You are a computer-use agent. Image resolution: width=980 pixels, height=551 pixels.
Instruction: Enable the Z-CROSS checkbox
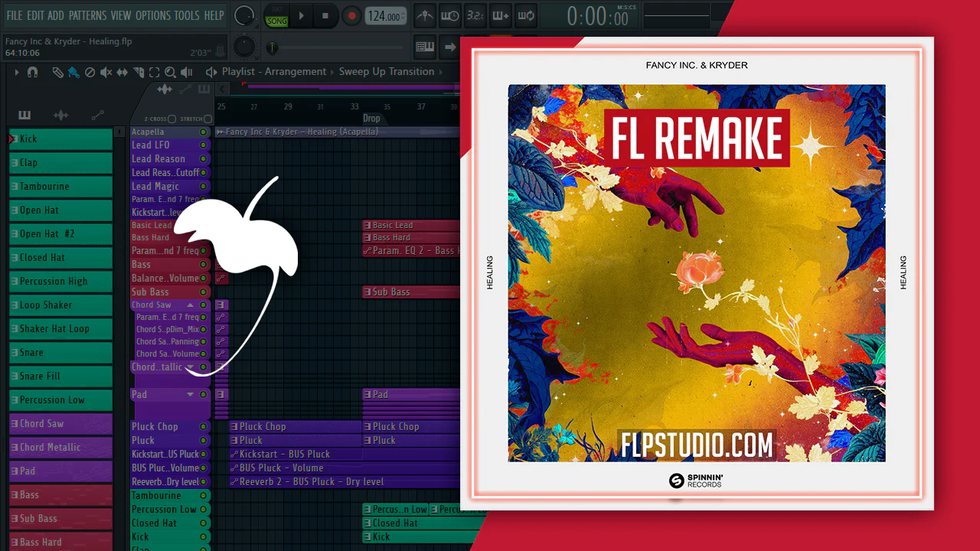click(171, 119)
